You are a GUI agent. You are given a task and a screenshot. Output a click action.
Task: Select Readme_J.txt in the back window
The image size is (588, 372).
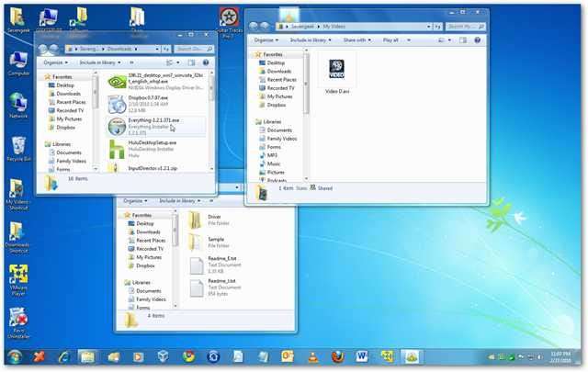[x=216, y=287]
